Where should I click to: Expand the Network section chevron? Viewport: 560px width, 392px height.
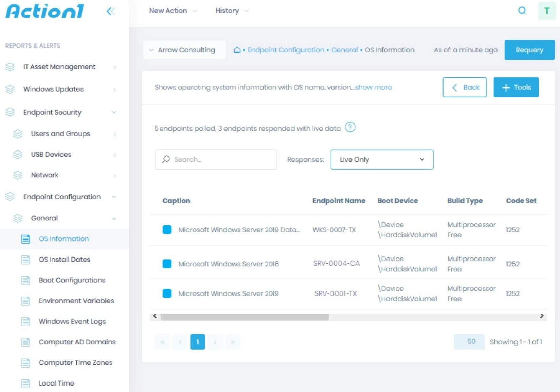(115, 176)
